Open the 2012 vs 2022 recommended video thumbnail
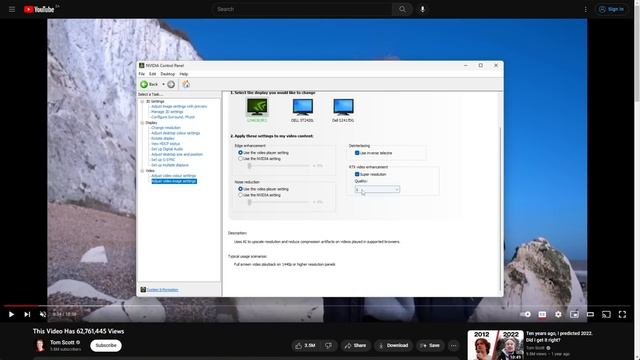Screen dimensions: 640x360 tap(496, 345)
